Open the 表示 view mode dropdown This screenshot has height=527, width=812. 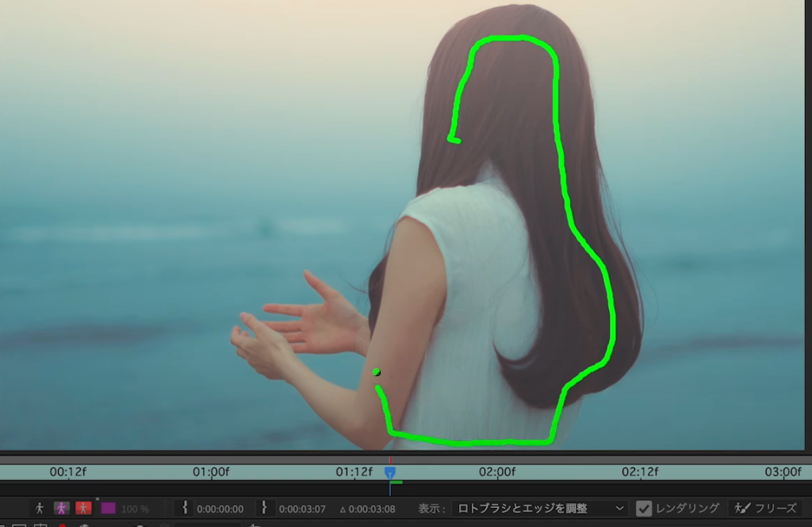(539, 508)
